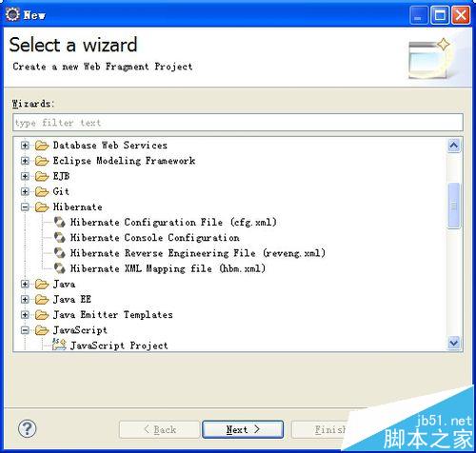Select the Hibernate category label

[x=77, y=207]
